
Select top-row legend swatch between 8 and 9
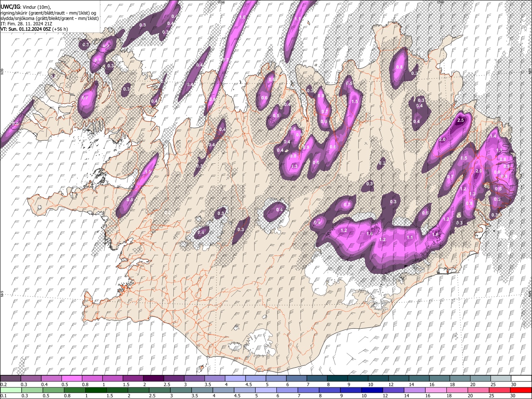(x=337, y=378)
